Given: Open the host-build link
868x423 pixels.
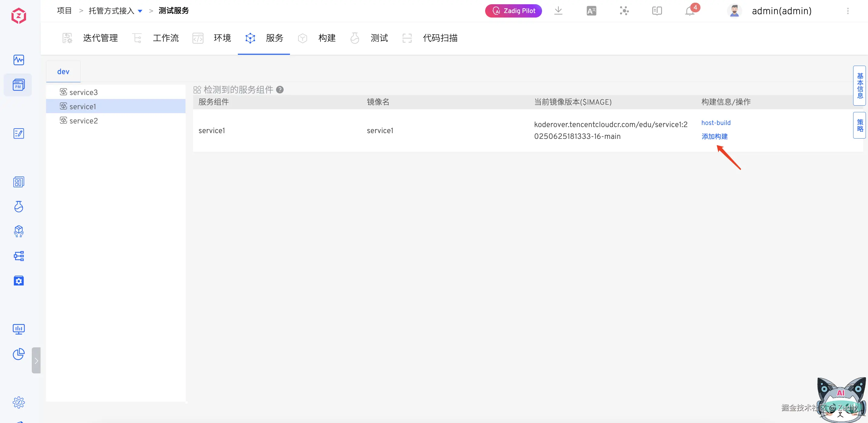Looking at the screenshot, I should coord(716,123).
